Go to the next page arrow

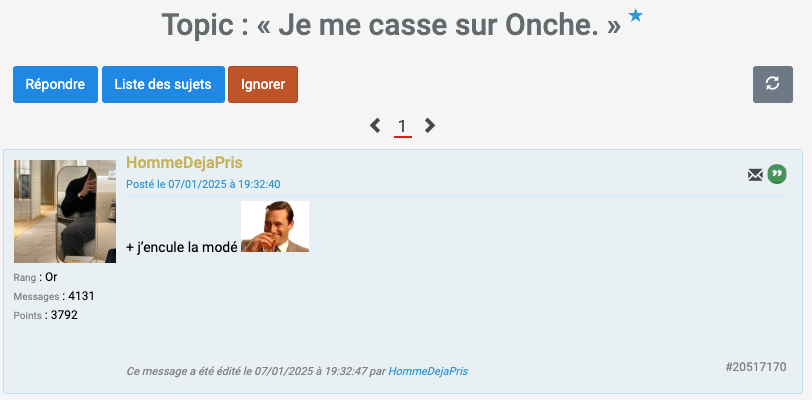[x=430, y=126]
